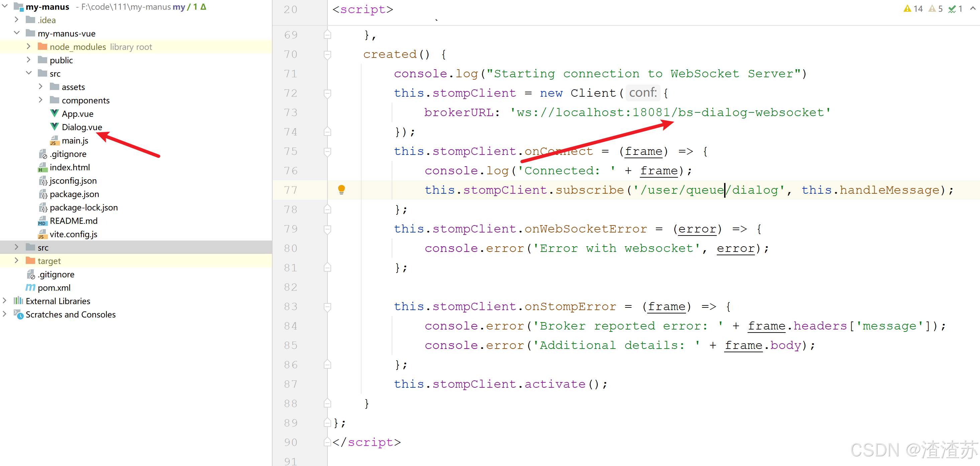Click the Maven icon next to pom.xml
Viewport: 980px width, 466px height.
point(30,288)
